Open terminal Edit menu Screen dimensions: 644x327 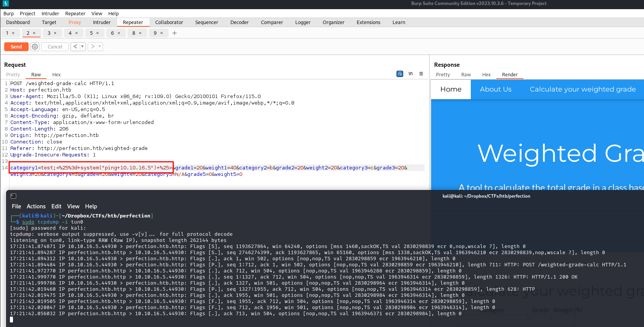click(x=56, y=206)
